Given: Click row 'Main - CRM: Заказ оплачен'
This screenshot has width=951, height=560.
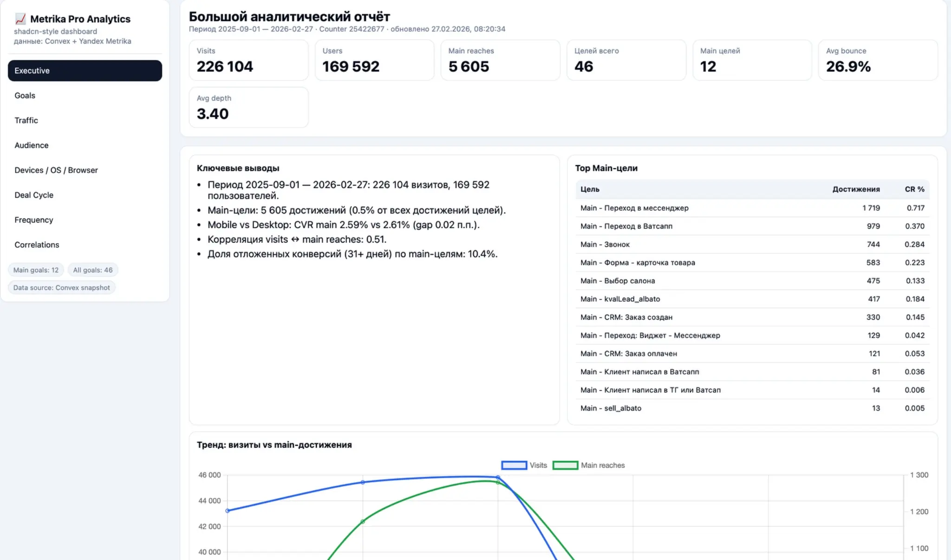Looking at the screenshot, I should pyautogui.click(x=752, y=354).
